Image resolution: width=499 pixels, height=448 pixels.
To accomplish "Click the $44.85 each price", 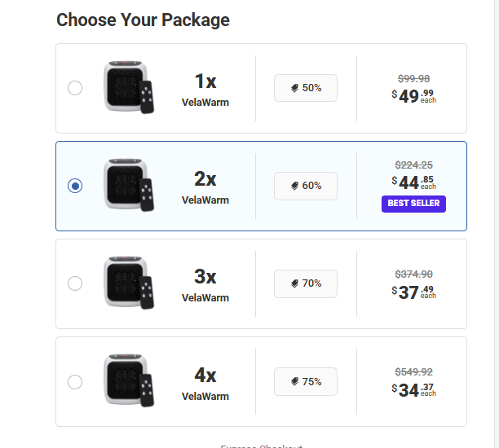I will tap(413, 182).
